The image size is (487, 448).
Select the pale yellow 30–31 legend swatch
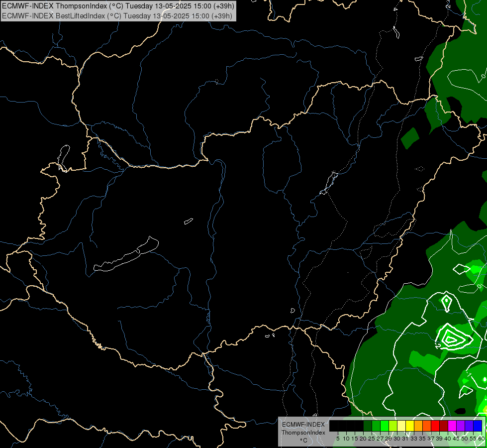click(401, 426)
